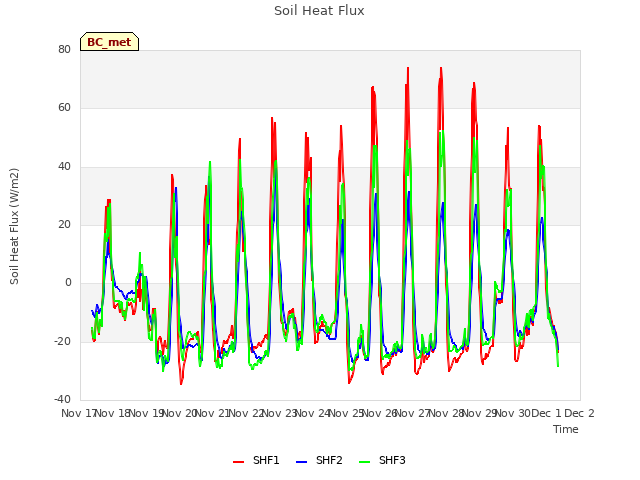Click the Time axis label

pyautogui.click(x=566, y=429)
